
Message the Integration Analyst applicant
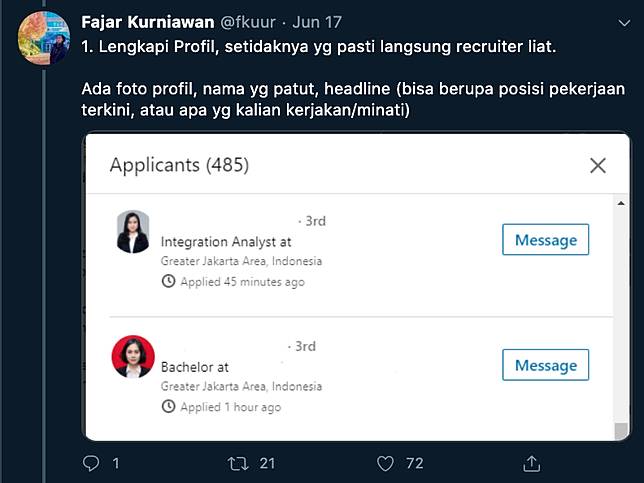[545, 239]
